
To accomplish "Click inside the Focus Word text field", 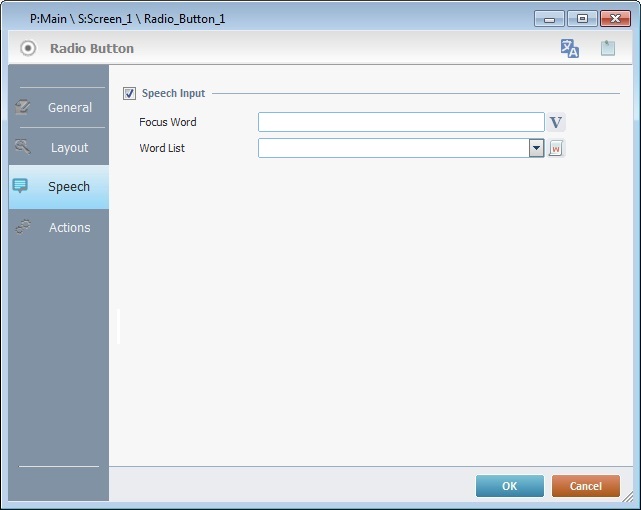I will (x=400, y=122).
